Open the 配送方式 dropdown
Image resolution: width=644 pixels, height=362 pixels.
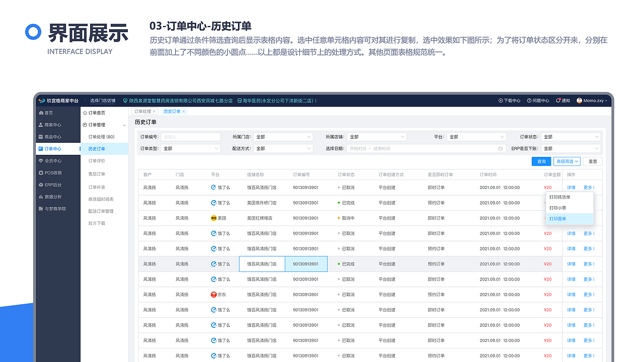tap(283, 149)
